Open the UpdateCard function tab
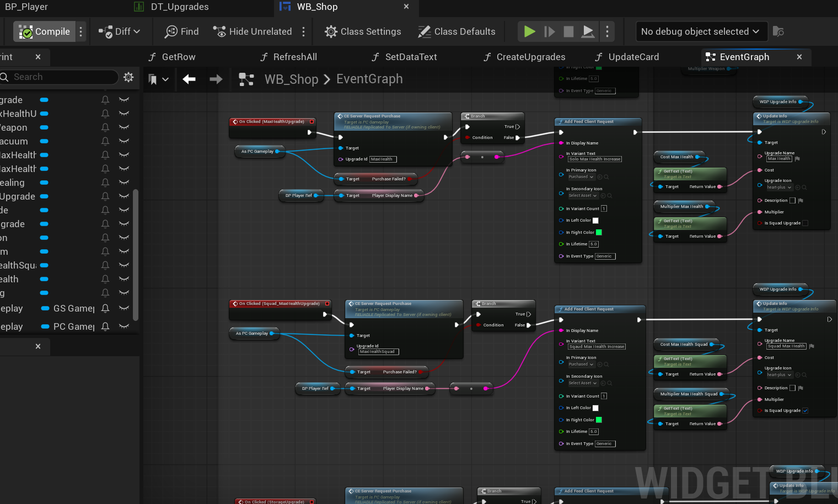The height and width of the screenshot is (504, 838). coord(627,57)
